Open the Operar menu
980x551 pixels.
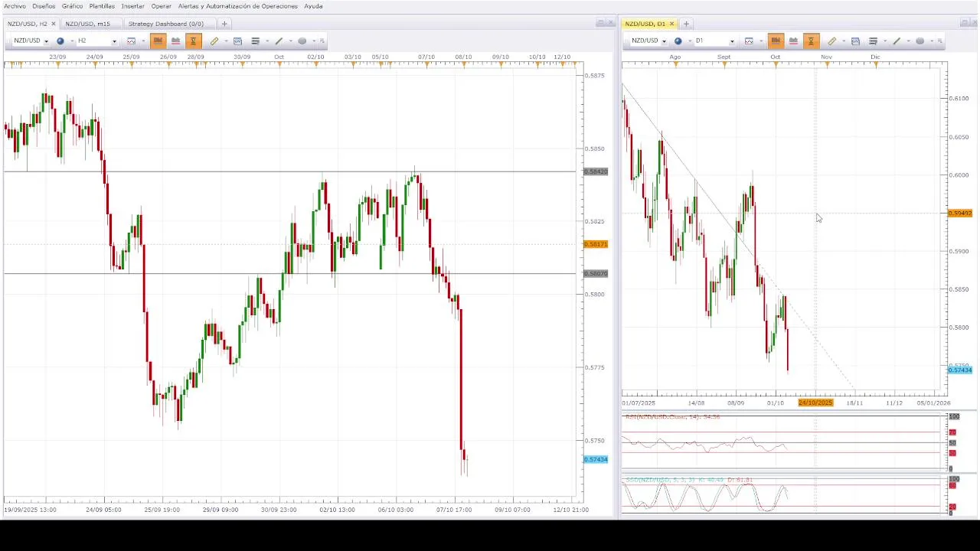pos(161,6)
